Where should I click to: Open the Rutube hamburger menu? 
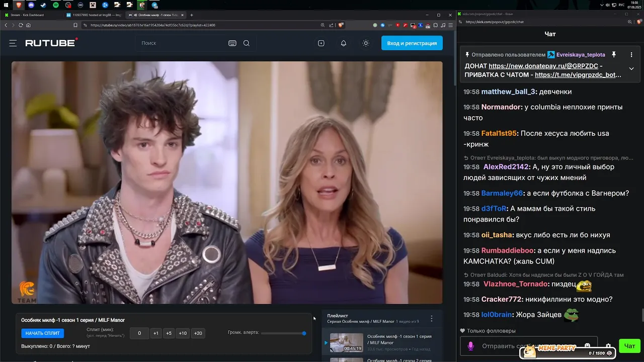click(13, 43)
